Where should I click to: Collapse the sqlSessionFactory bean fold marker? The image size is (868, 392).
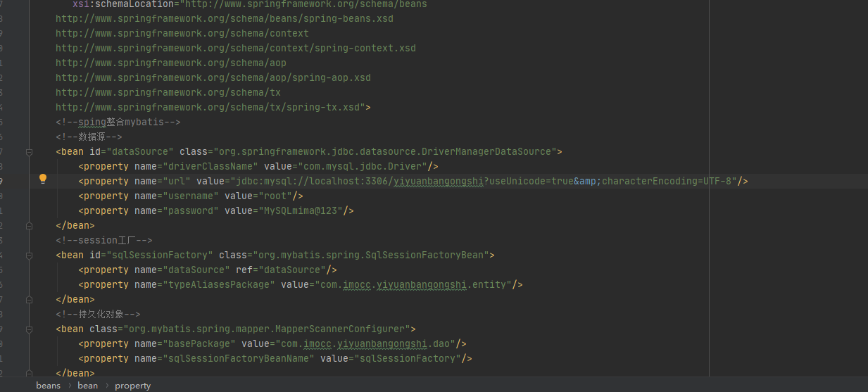tap(29, 255)
